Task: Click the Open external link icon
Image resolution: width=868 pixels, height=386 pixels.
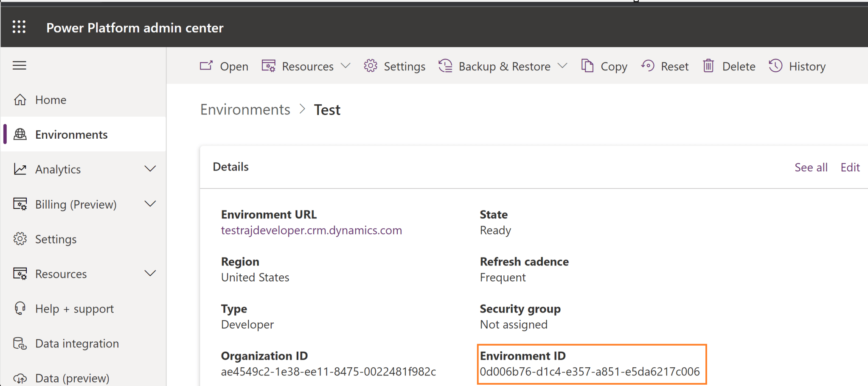Action: 206,65
